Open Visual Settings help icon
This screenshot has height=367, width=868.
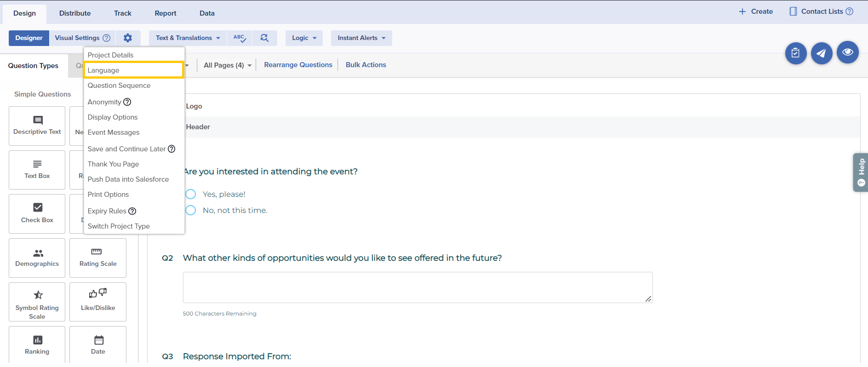coord(107,38)
